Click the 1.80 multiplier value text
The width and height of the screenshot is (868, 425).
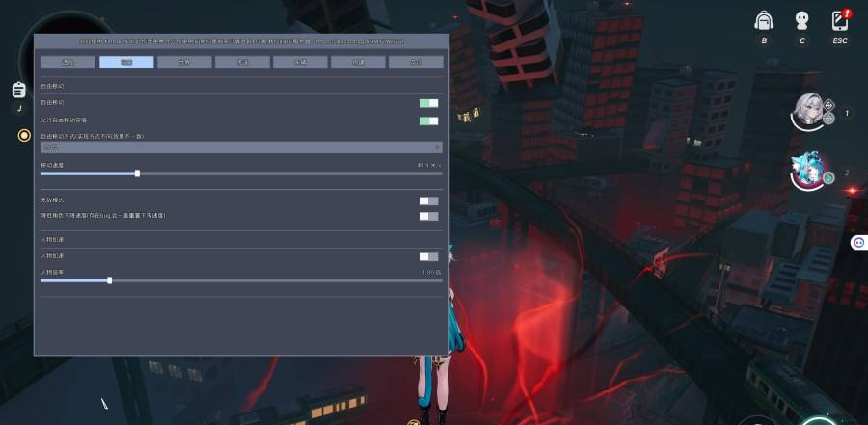point(432,273)
